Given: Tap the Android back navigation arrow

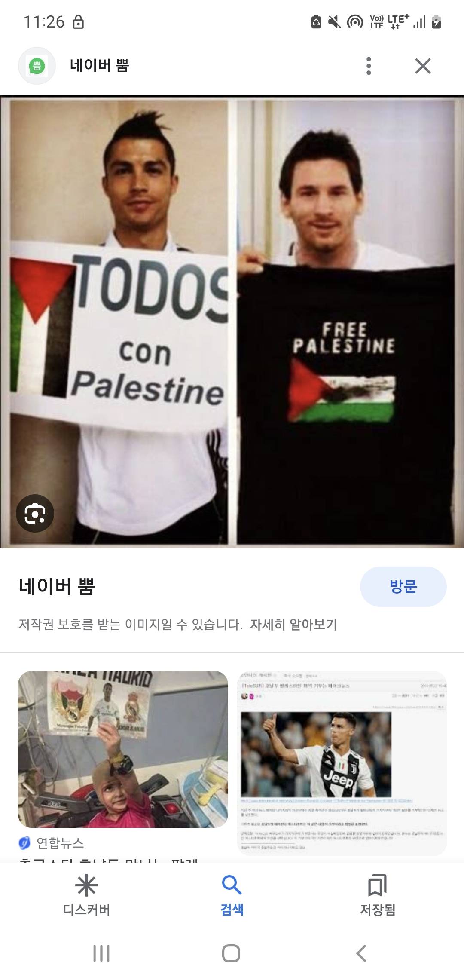Looking at the screenshot, I should [x=361, y=953].
